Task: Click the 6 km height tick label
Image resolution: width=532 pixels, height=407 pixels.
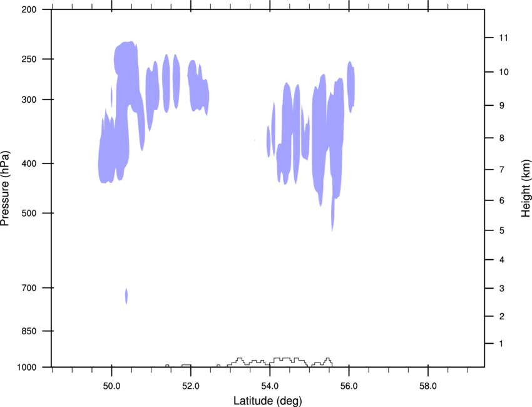Action: coord(501,200)
